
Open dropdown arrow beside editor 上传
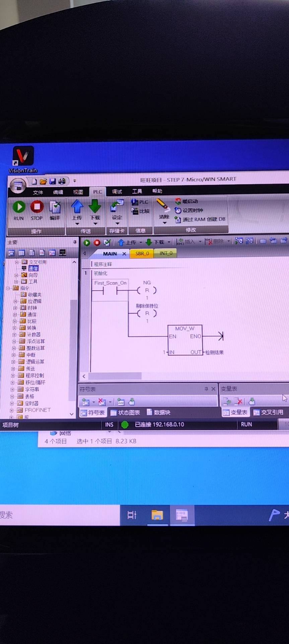point(141,242)
